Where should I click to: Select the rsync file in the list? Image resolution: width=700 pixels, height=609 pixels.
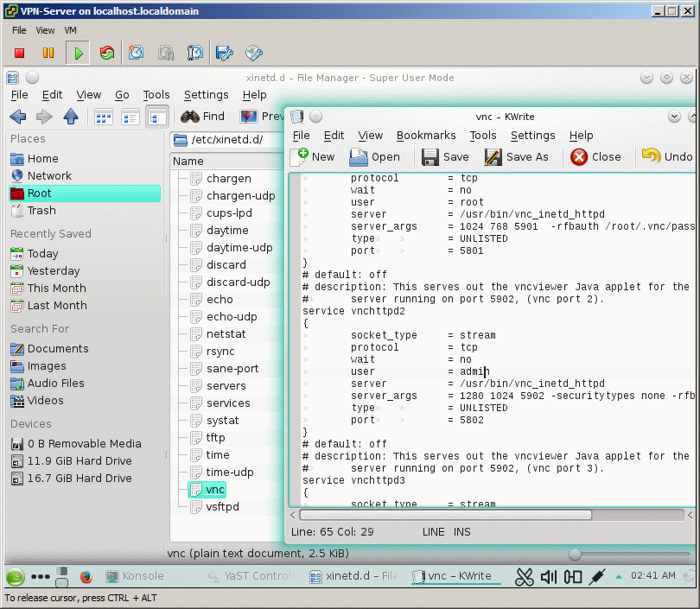click(220, 352)
